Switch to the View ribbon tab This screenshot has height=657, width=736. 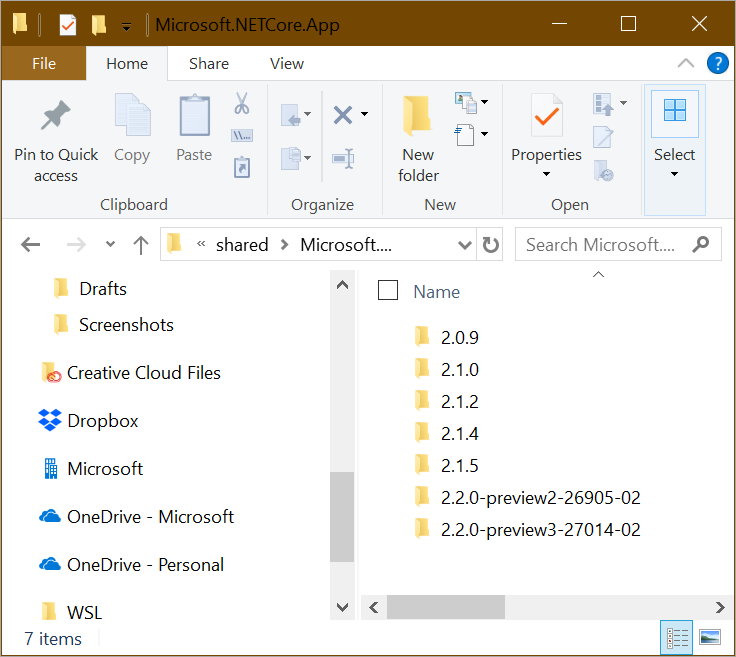[x=287, y=63]
